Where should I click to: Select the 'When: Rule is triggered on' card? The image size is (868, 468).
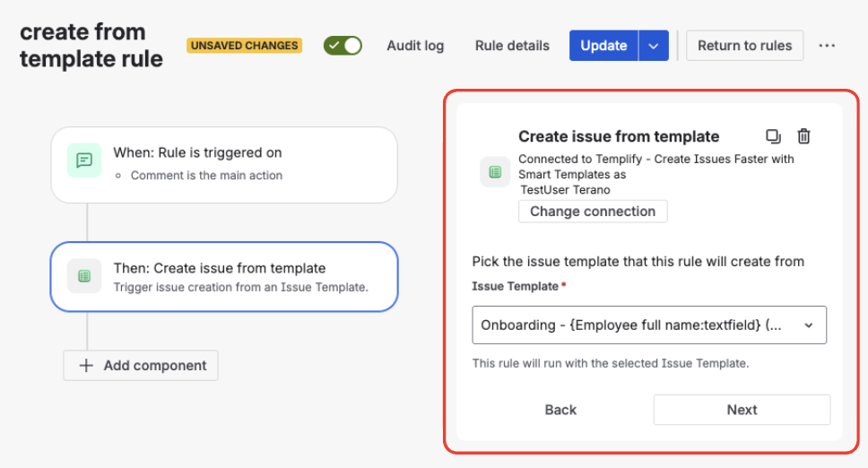pos(224,164)
